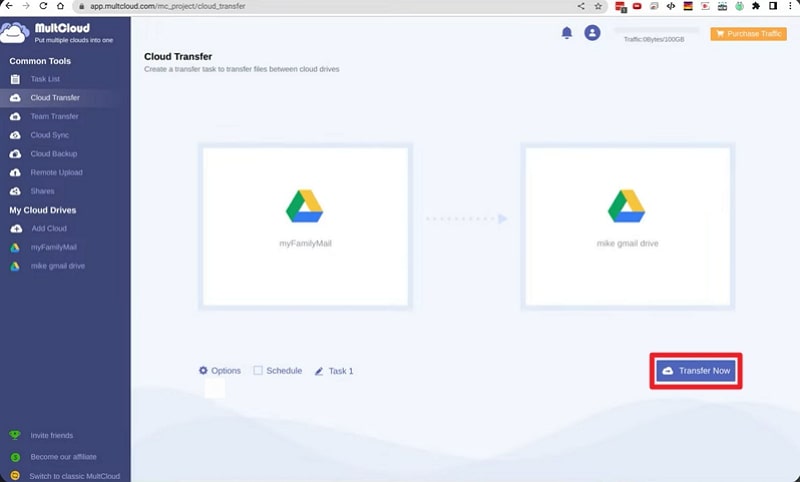Edit task name Task 1
The width and height of the screenshot is (800, 482).
[341, 371]
